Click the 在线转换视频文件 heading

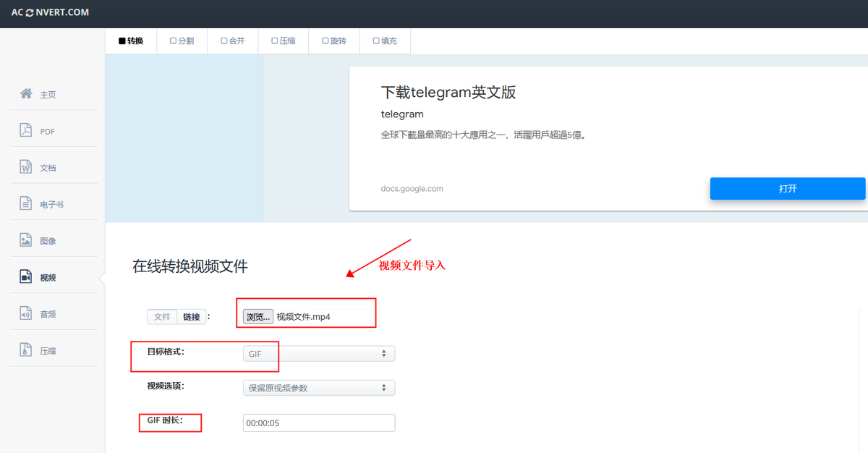click(190, 266)
